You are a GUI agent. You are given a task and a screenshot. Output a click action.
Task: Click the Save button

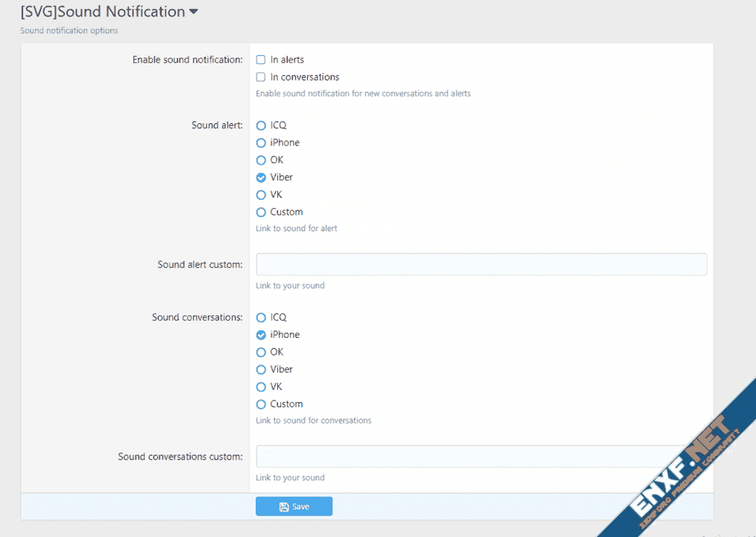pos(294,506)
